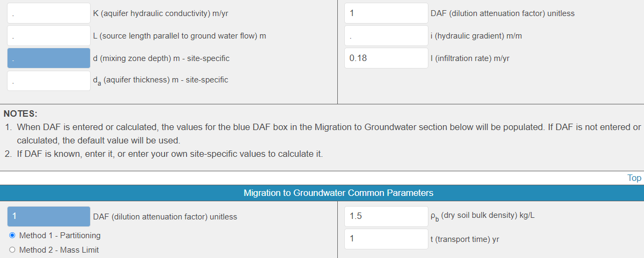Focus the L source length input box
This screenshot has width=644, height=258.
click(x=48, y=36)
